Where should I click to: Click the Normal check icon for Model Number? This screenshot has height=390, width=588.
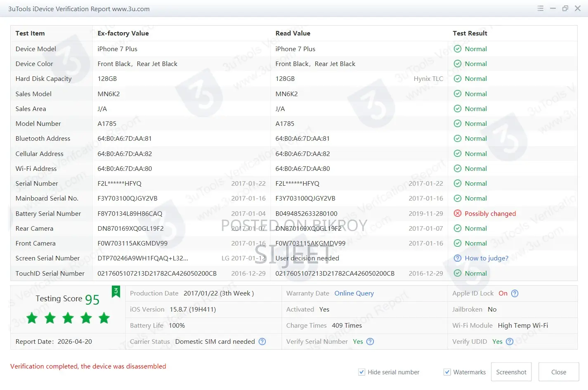(x=458, y=123)
